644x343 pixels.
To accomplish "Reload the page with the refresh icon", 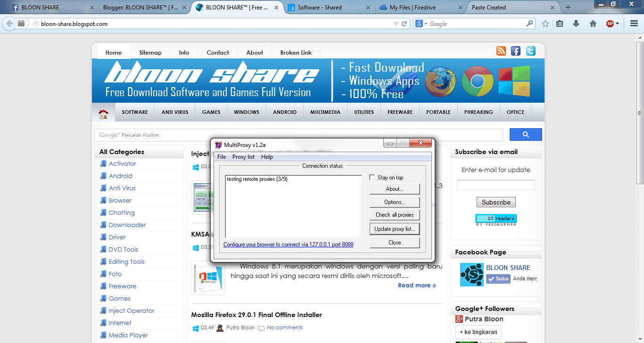I will [x=404, y=24].
